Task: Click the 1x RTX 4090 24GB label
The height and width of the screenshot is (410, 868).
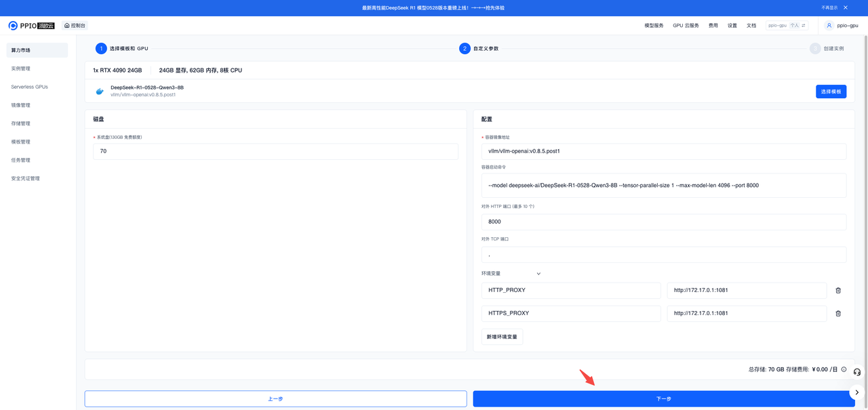Action: (117, 70)
